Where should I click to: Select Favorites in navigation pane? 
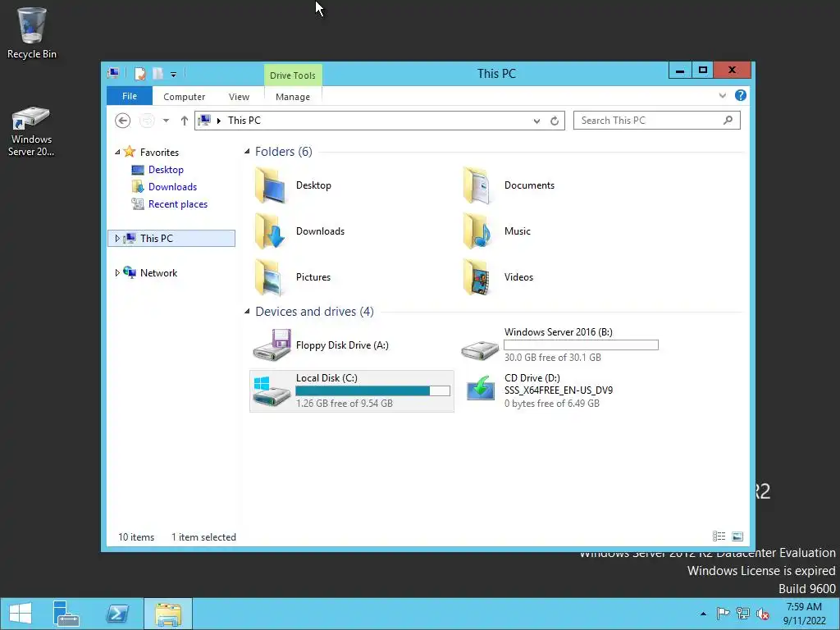(x=159, y=153)
